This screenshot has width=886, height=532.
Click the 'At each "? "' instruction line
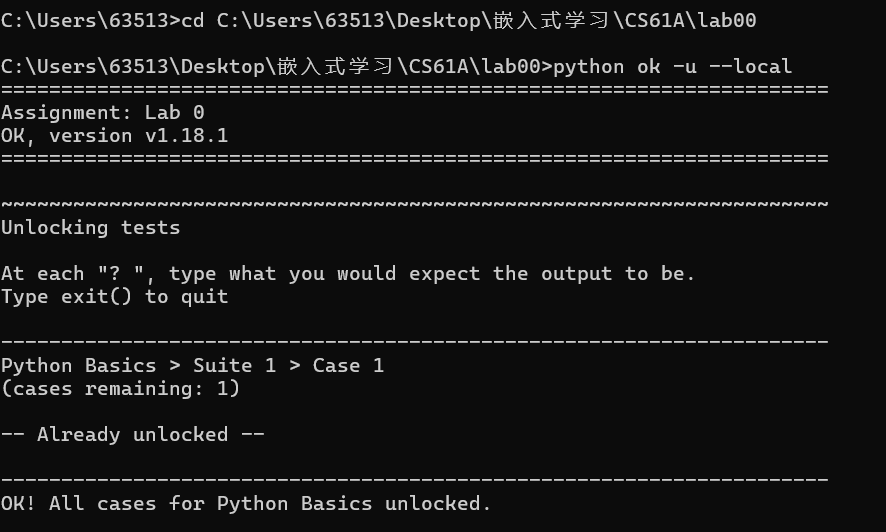(x=348, y=273)
